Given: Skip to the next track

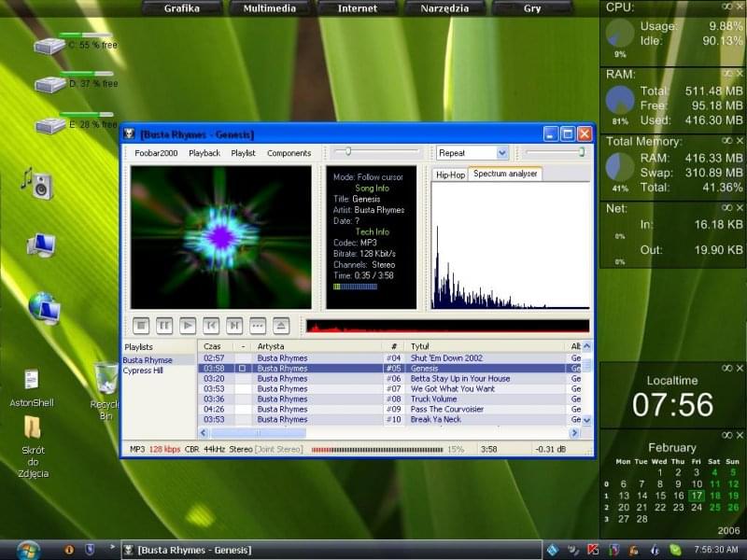Looking at the screenshot, I should (234, 326).
